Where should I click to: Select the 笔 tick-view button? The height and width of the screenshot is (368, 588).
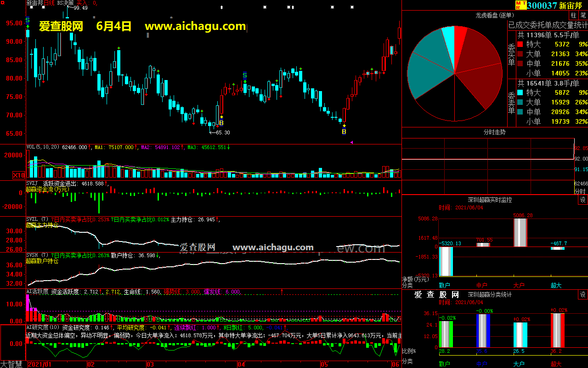(x=583, y=16)
